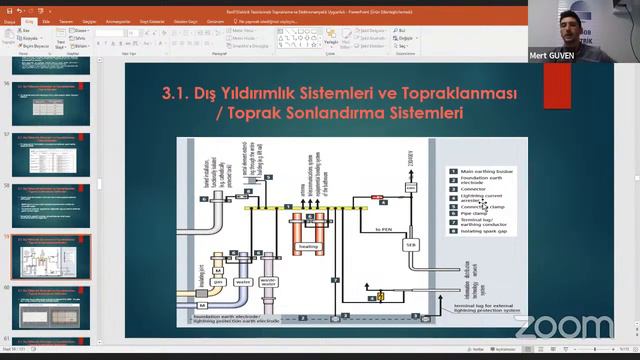Click the slide title text on main slide

click(339, 103)
